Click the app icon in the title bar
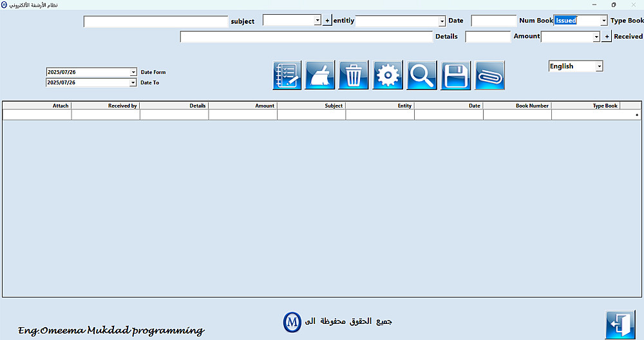644x340 pixels. (x=4, y=5)
